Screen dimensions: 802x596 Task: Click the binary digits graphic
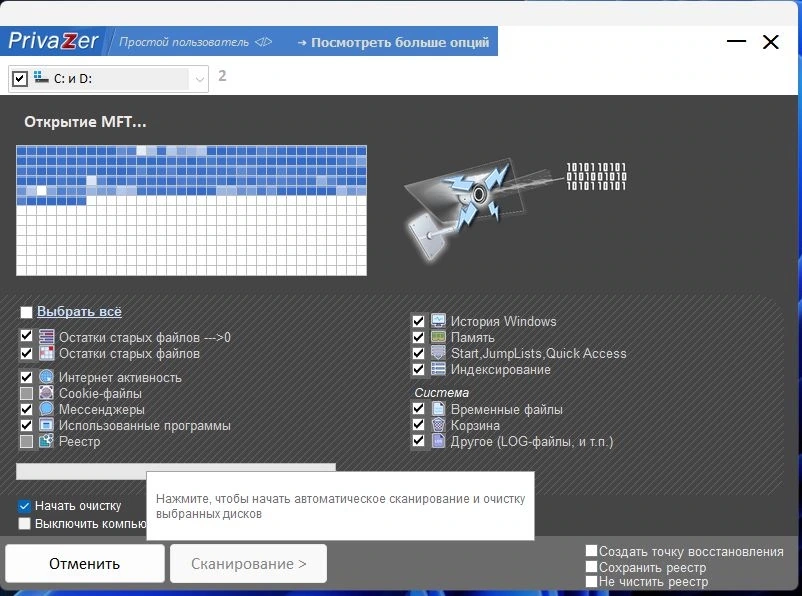(596, 176)
